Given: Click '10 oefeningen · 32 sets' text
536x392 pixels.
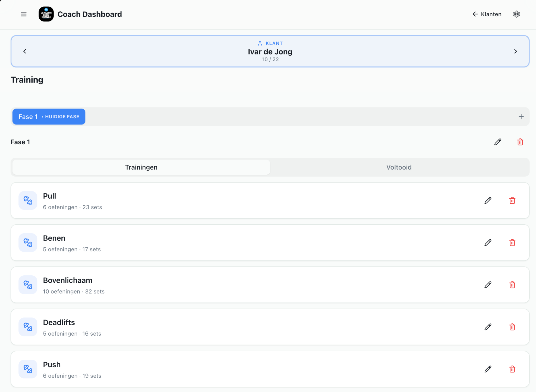Looking at the screenshot, I should (74, 292).
